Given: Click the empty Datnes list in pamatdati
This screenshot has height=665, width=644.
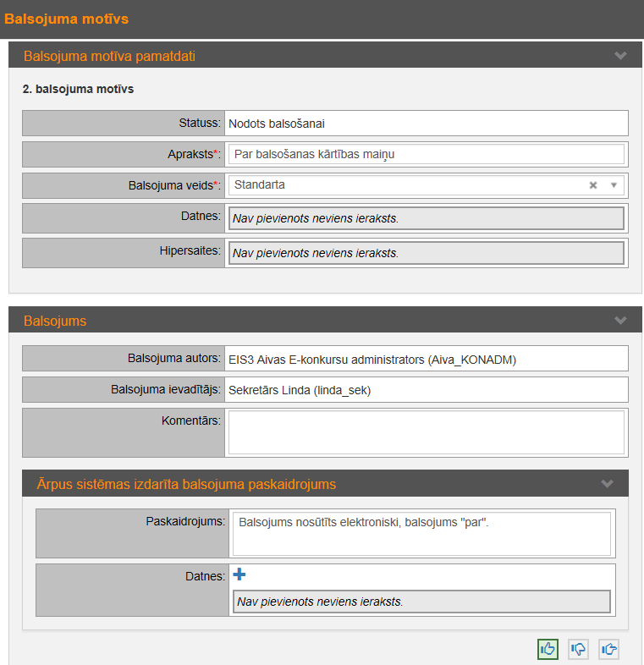Looking at the screenshot, I should coord(426,218).
